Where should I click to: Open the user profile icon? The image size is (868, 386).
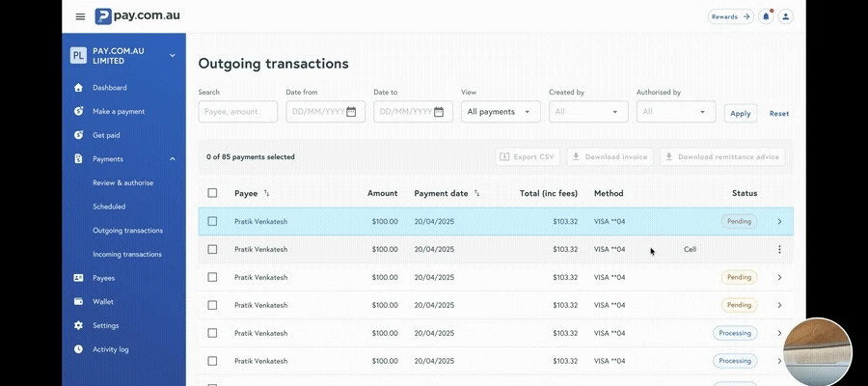click(785, 16)
